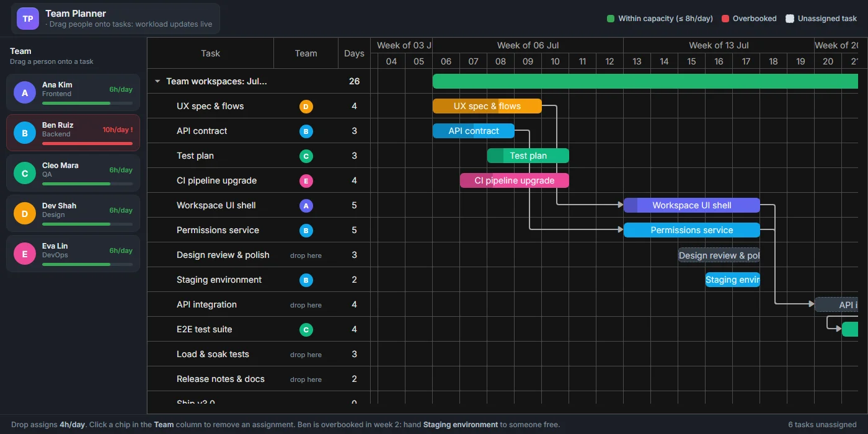Remove the D chip from UX spec & flows
Screen dimensions: 868x434
pyautogui.click(x=306, y=106)
